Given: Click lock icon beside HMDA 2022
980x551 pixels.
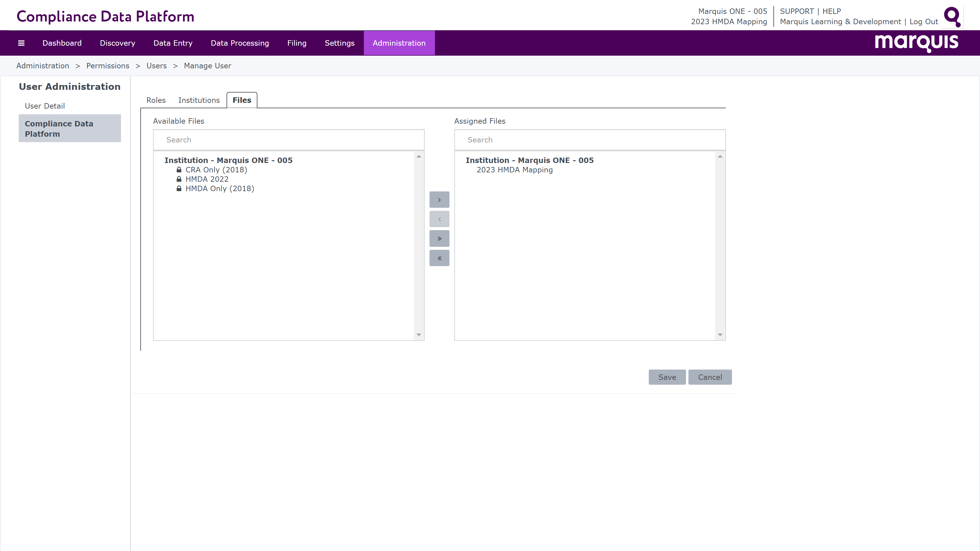Looking at the screenshot, I should 179,179.
